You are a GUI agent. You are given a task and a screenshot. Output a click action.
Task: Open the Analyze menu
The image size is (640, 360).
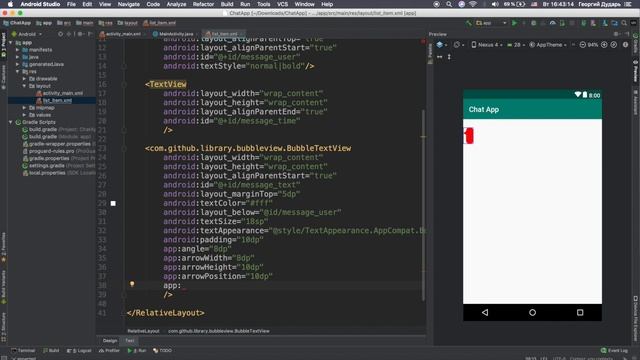176,4
